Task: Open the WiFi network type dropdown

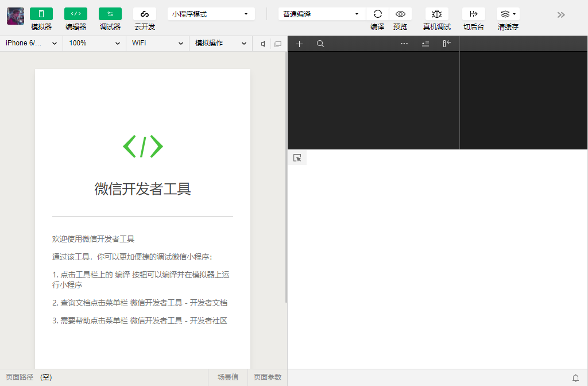Action: coord(157,43)
